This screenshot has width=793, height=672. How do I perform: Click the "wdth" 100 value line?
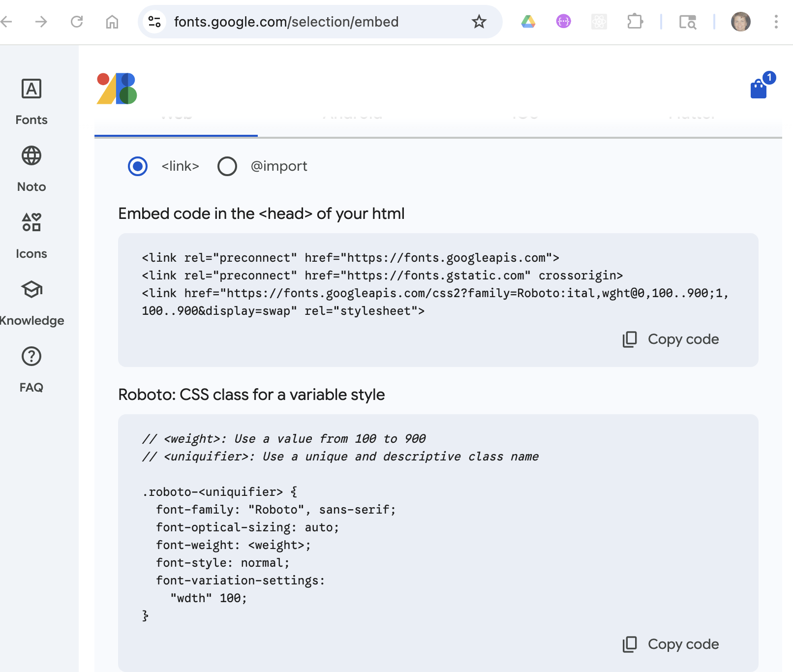click(x=209, y=598)
